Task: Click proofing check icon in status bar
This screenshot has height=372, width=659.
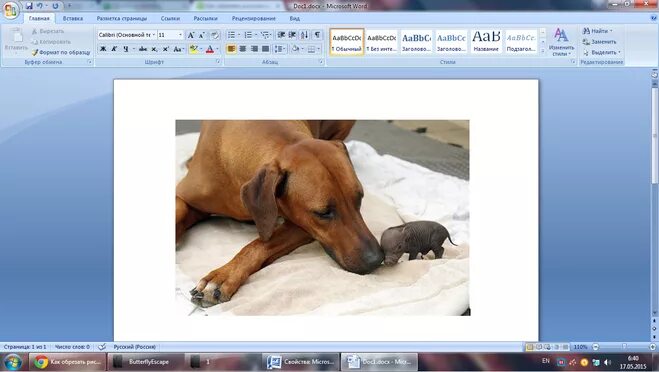Action: pyautogui.click(x=102, y=347)
